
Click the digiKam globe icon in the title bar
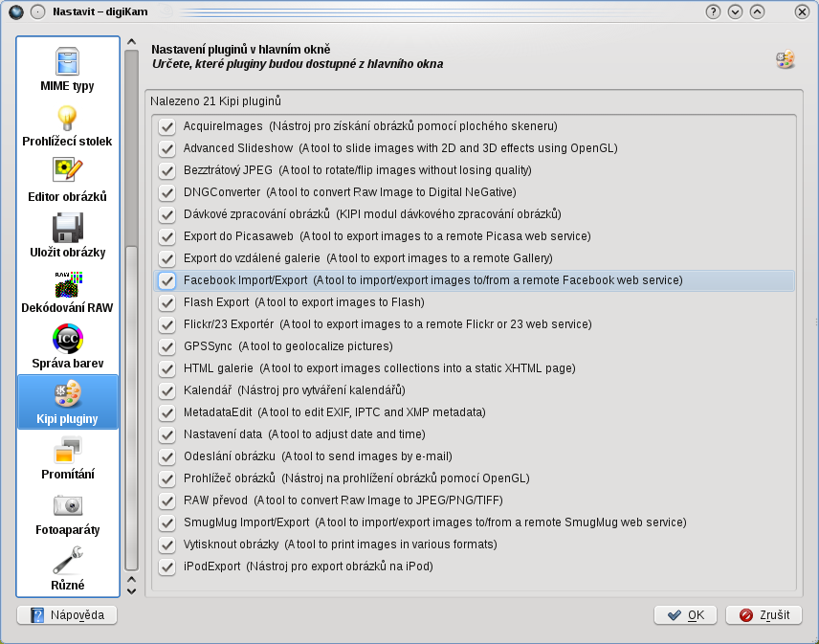pos(16,11)
